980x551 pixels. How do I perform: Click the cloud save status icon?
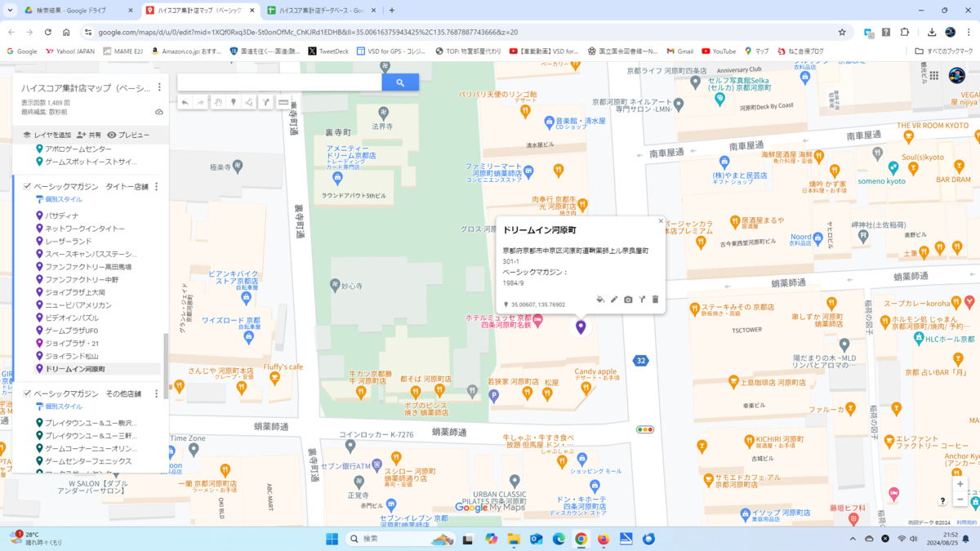(x=159, y=112)
